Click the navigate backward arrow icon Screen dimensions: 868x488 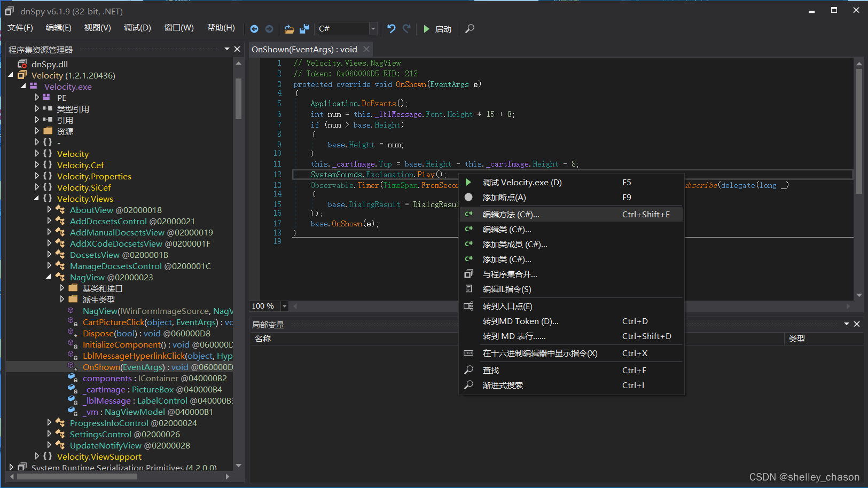click(254, 29)
